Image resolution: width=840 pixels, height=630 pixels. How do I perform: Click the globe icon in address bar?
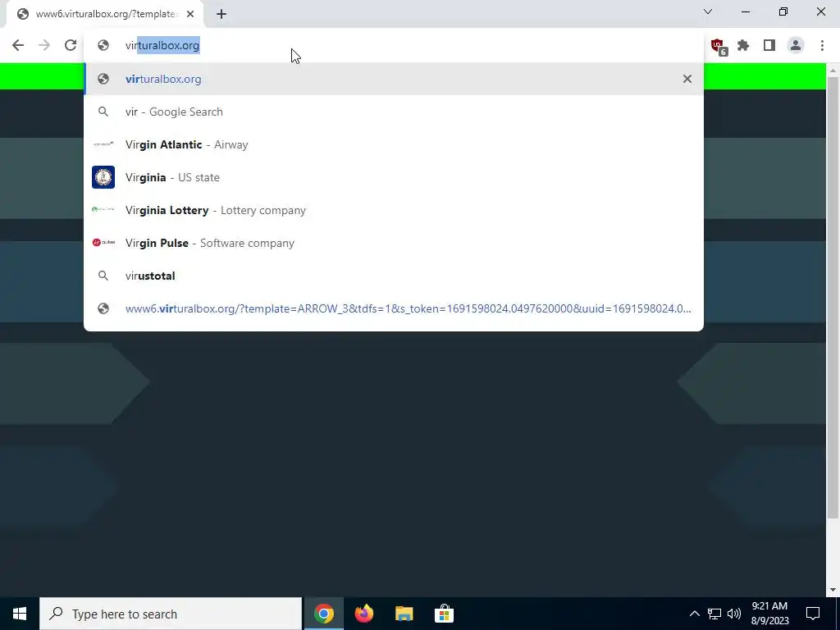(103, 46)
